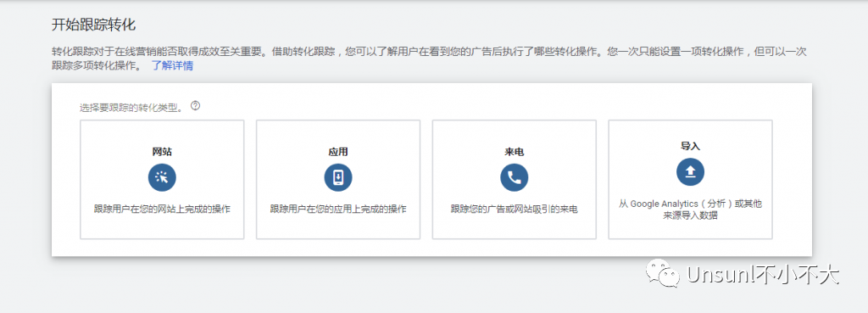Image resolution: width=868 pixels, height=313 pixels.
Task: Click the website cursor-click icon
Action: [x=162, y=177]
